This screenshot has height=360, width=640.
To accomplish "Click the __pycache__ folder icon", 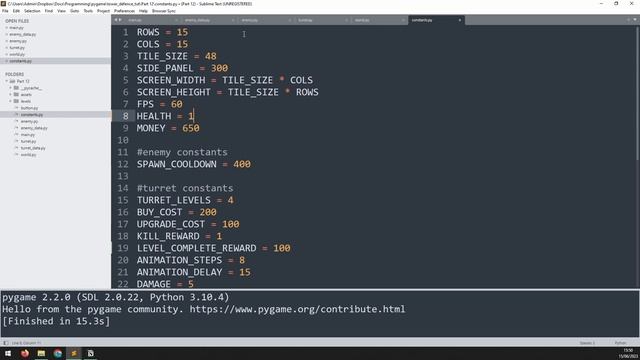I will tap(16, 88).
